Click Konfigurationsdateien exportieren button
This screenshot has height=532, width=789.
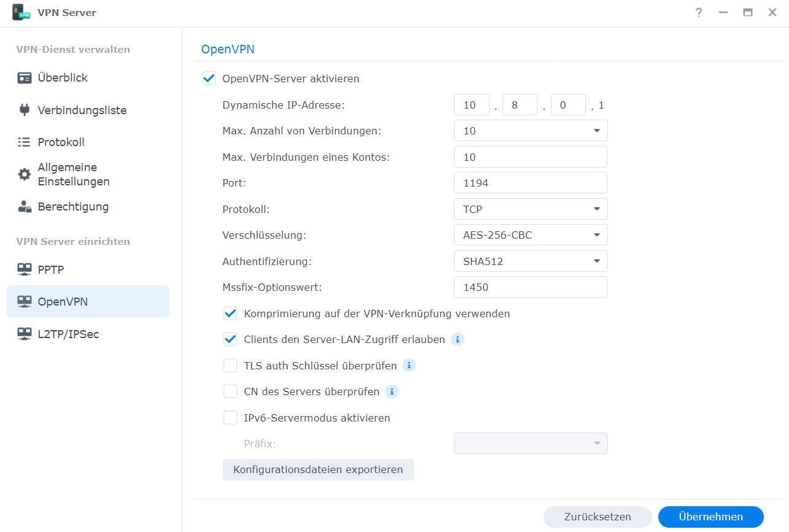pos(318,470)
